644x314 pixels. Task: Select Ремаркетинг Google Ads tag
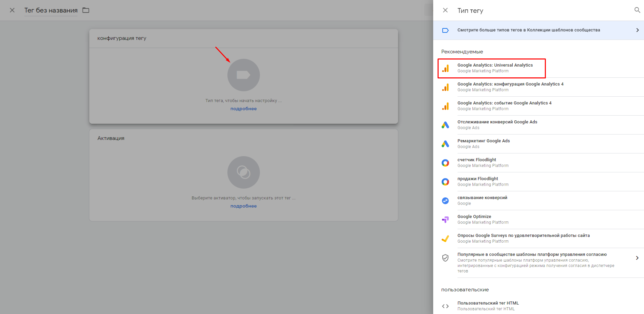[483, 144]
